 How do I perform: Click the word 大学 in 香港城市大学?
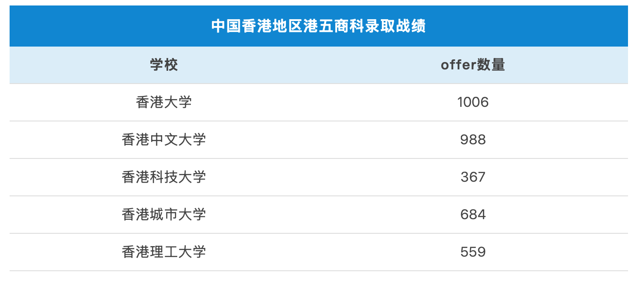[x=192, y=215]
